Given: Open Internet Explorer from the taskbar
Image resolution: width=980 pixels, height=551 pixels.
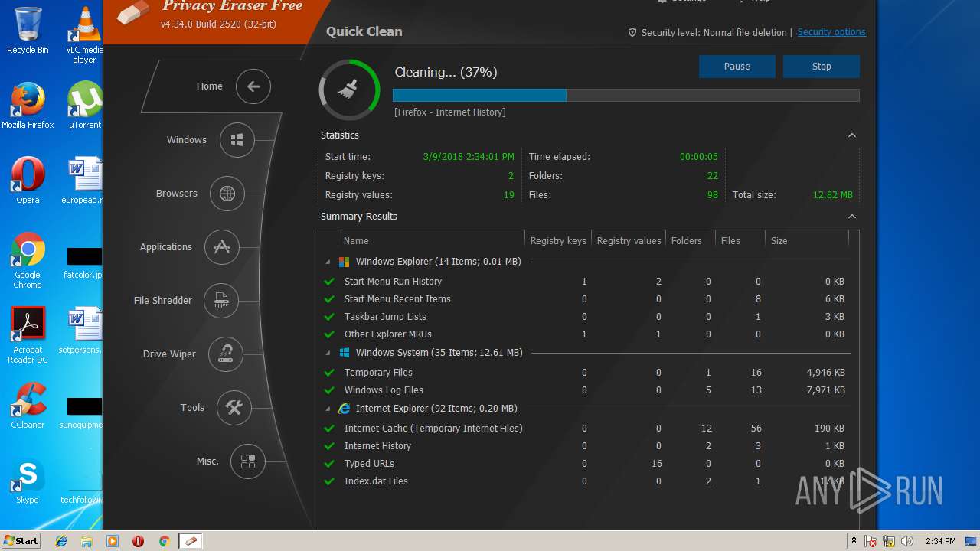Looking at the screenshot, I should [61, 541].
